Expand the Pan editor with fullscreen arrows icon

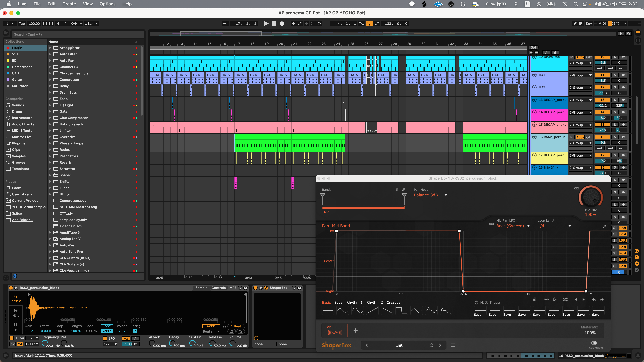(604, 227)
